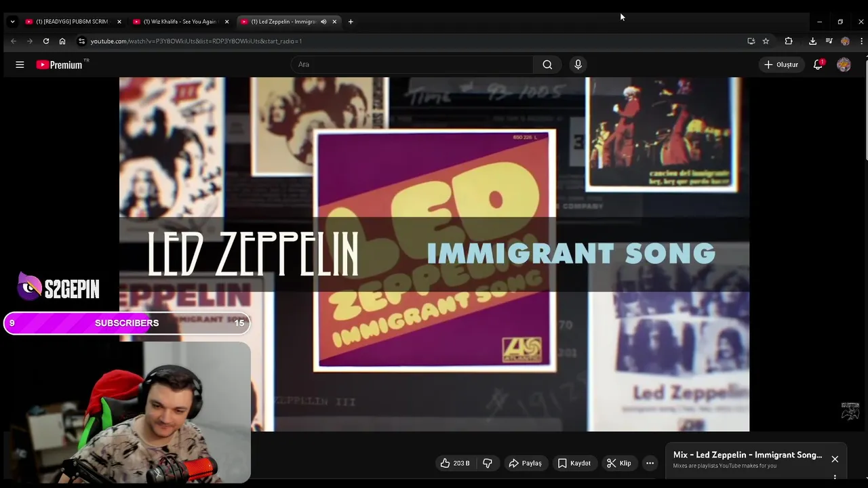Close the Mix playlist panel
This screenshot has height=488, width=868.
835,459
